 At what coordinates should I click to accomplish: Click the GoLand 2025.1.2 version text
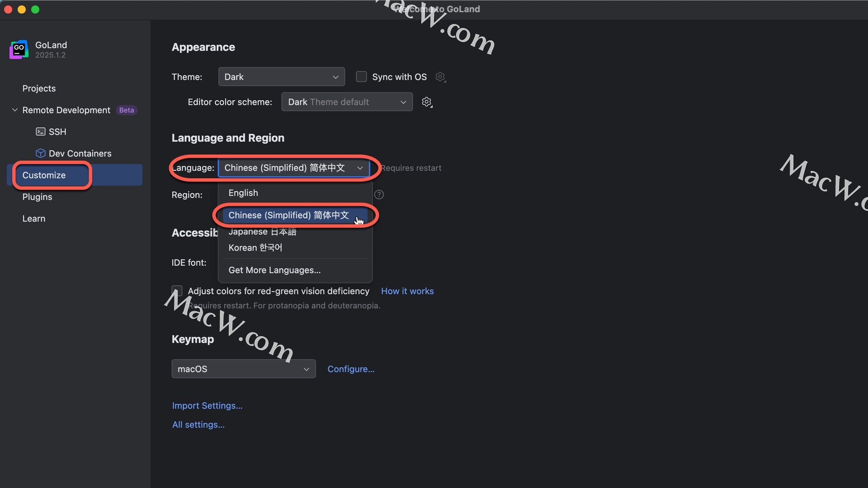click(50, 55)
